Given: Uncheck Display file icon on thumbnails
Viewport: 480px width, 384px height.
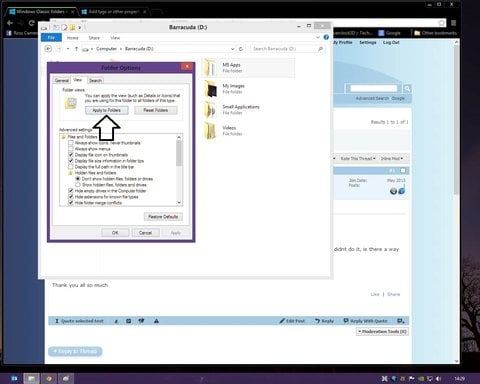Looking at the screenshot, I should [71, 155].
